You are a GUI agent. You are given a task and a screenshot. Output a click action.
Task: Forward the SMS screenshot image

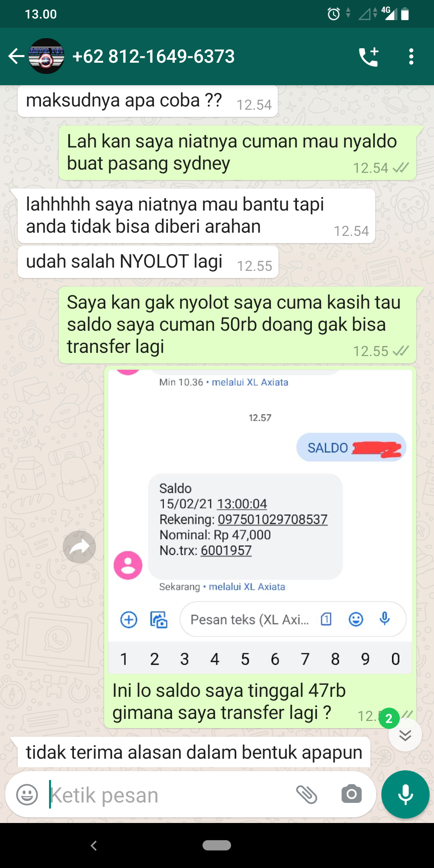(80, 547)
